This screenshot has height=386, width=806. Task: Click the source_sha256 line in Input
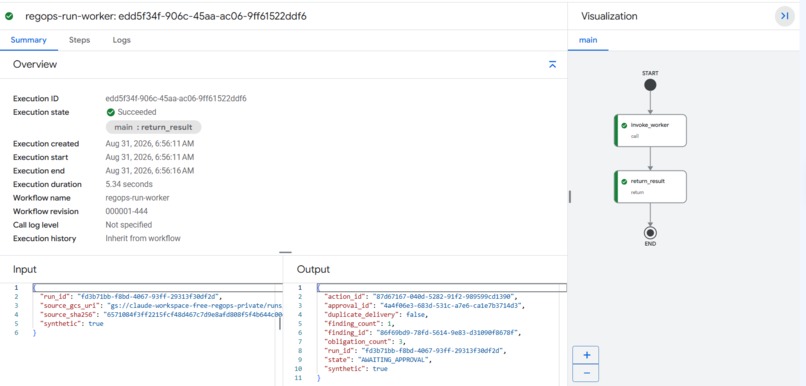(x=160, y=315)
